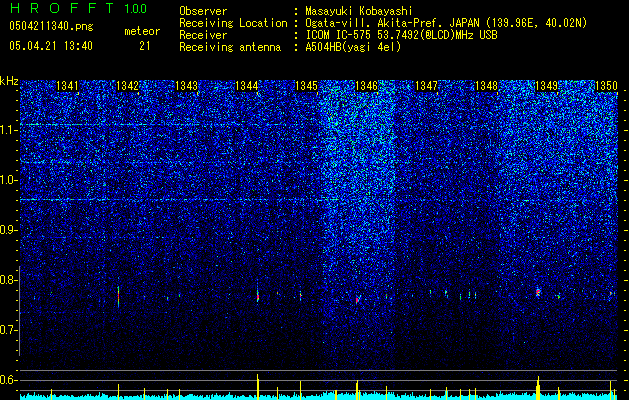Click the Receiving Location label
The width and height of the screenshot is (629, 400).
233,23
